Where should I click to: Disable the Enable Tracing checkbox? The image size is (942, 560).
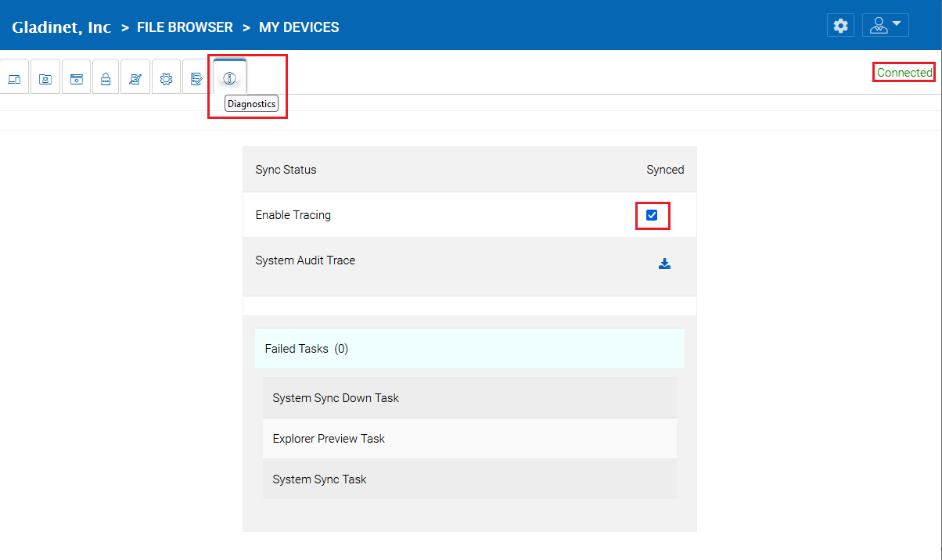652,214
